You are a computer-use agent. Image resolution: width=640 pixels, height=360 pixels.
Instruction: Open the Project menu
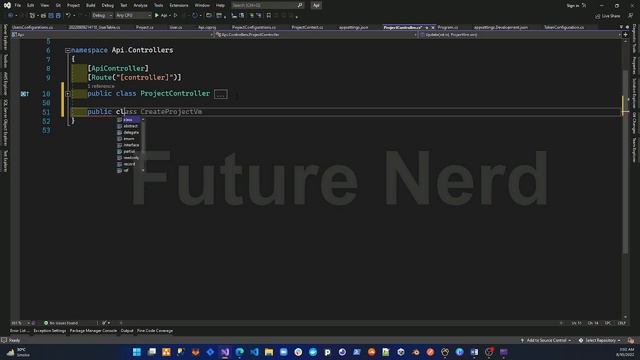[73, 5]
